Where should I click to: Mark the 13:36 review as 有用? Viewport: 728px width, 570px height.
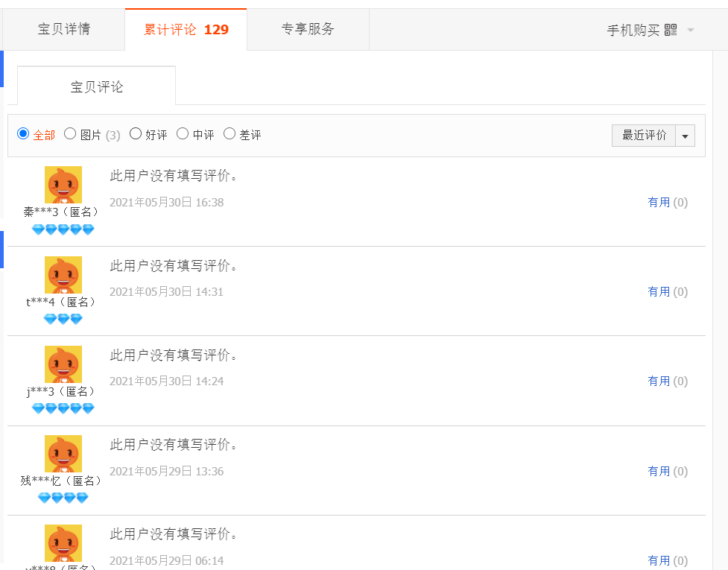[667, 471]
